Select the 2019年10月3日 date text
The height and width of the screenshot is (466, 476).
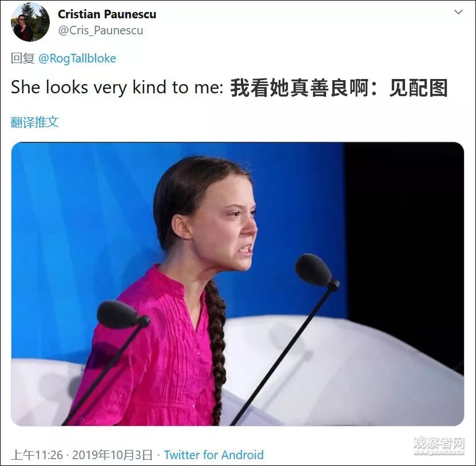pyautogui.click(x=112, y=455)
